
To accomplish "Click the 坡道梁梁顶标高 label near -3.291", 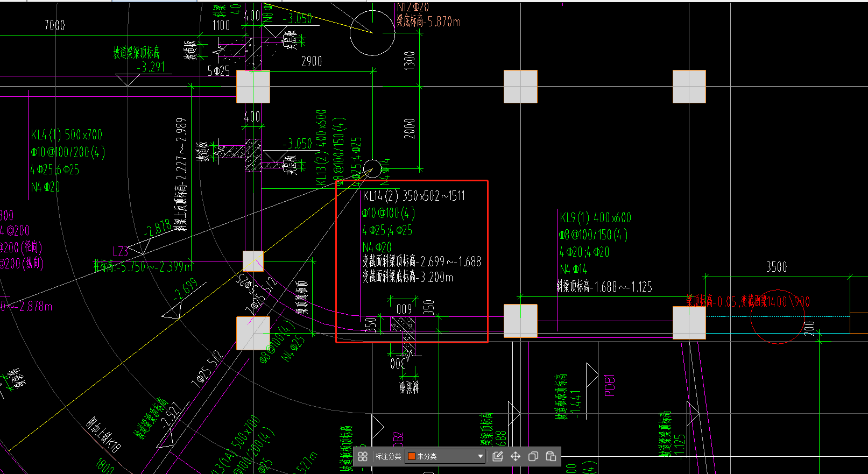I will coord(137,52).
